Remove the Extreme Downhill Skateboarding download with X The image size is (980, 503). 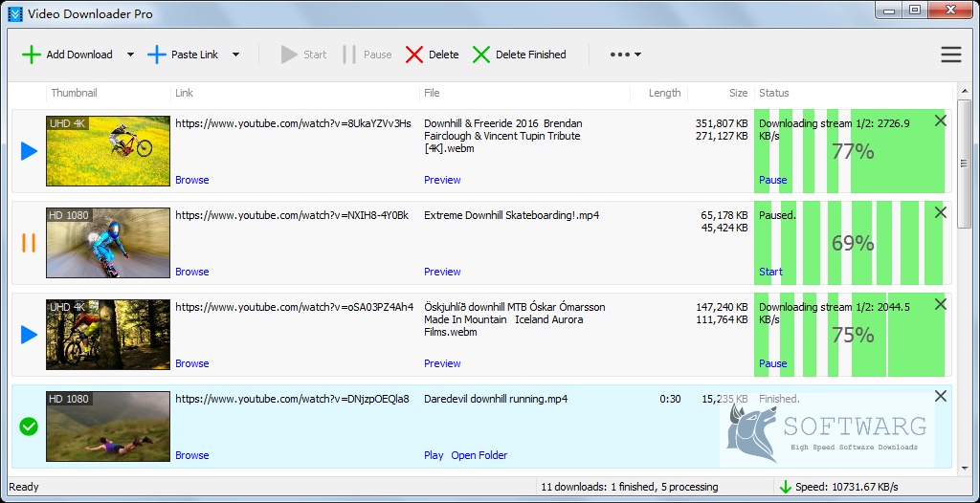click(940, 212)
